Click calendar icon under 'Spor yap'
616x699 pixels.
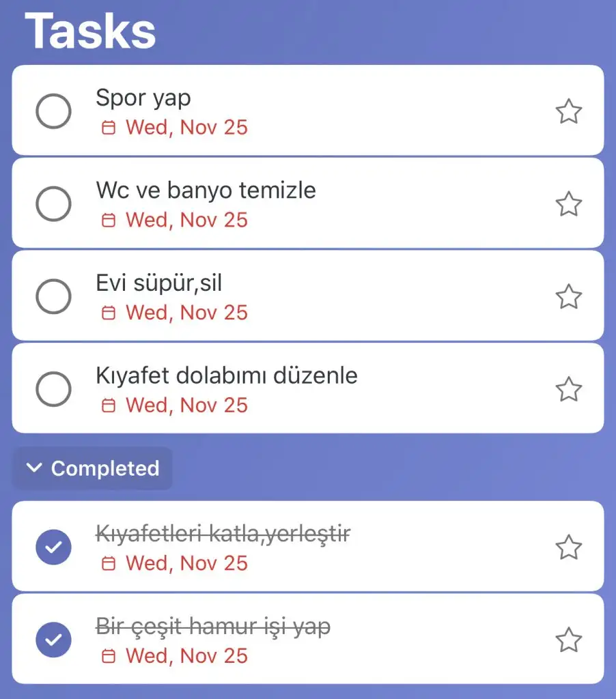point(108,128)
